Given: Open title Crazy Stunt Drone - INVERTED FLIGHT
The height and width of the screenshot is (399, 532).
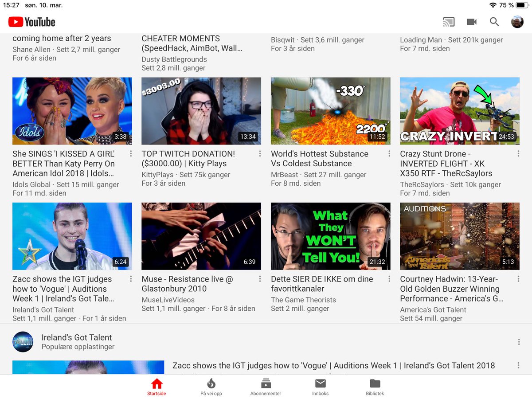Looking at the screenshot, I should (x=446, y=164).
